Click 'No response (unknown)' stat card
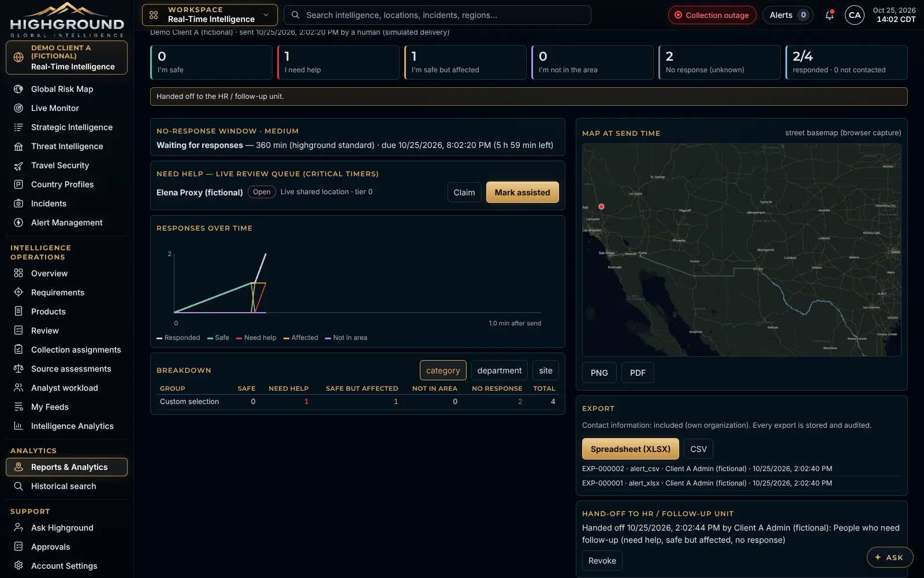The height and width of the screenshot is (578, 924). 720,62
